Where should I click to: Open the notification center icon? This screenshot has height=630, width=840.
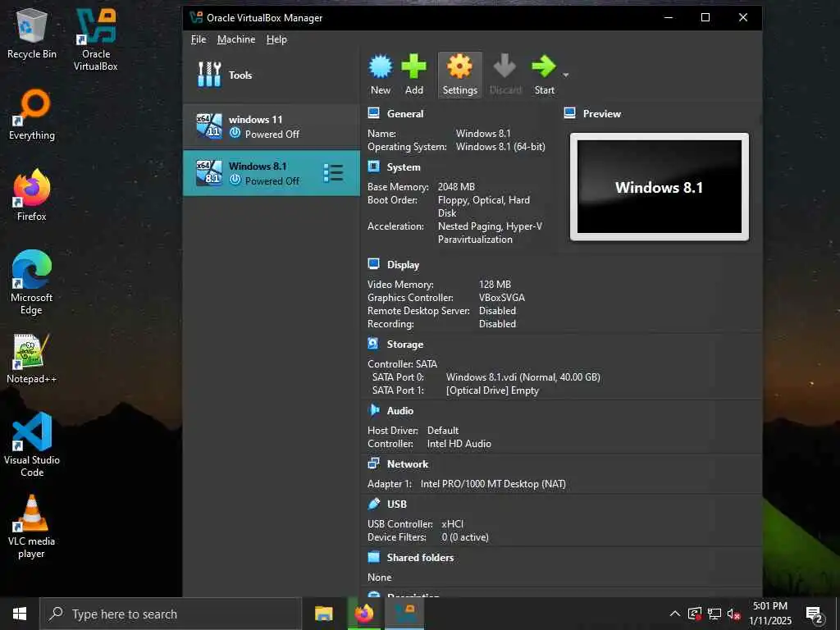(x=815, y=614)
